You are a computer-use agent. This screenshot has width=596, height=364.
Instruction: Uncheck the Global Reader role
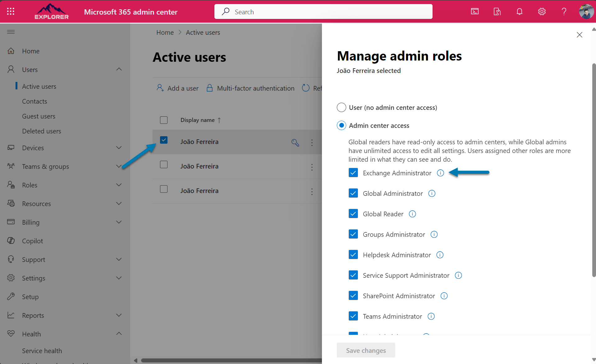pyautogui.click(x=353, y=213)
